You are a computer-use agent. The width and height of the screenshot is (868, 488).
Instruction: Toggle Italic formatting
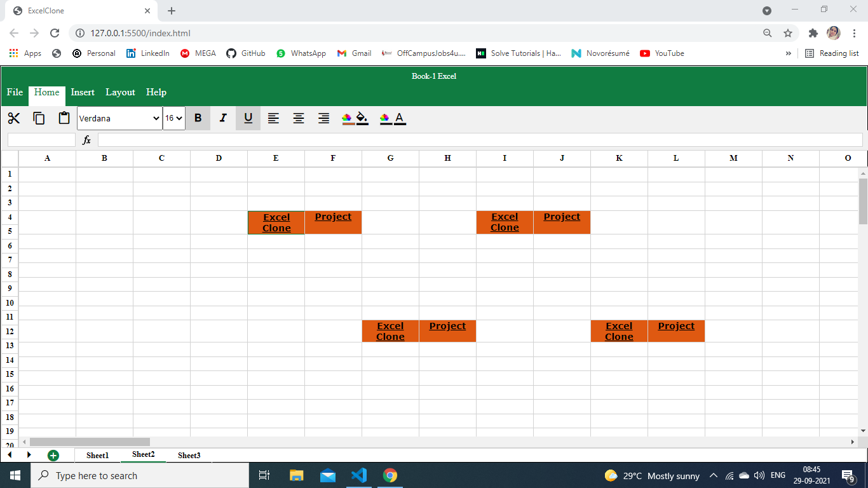tap(223, 118)
